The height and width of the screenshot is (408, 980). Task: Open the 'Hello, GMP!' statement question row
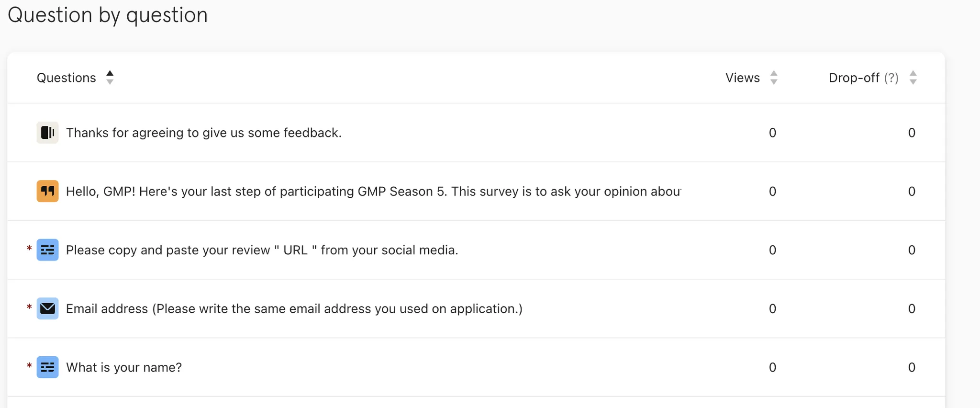pyautogui.click(x=373, y=192)
